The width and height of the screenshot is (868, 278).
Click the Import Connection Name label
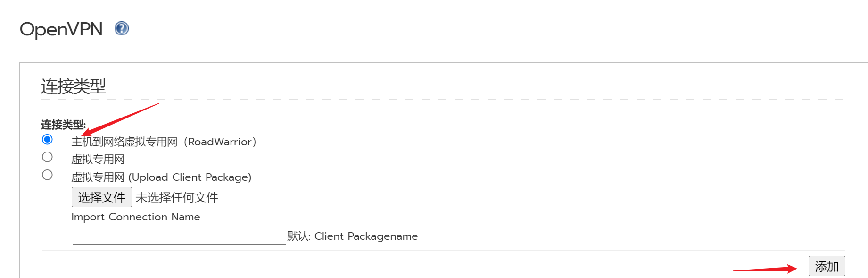click(x=136, y=217)
